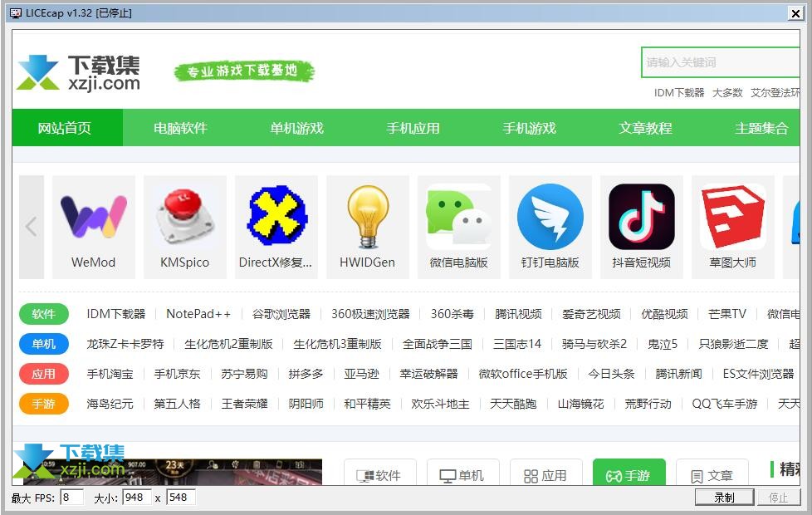Open the 360极速浏览器 software link
Image resolution: width=812 pixels, height=515 pixels.
point(371,314)
